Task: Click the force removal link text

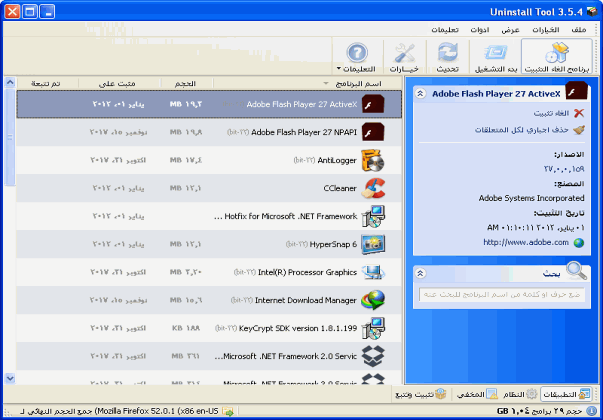Action: coord(521,130)
